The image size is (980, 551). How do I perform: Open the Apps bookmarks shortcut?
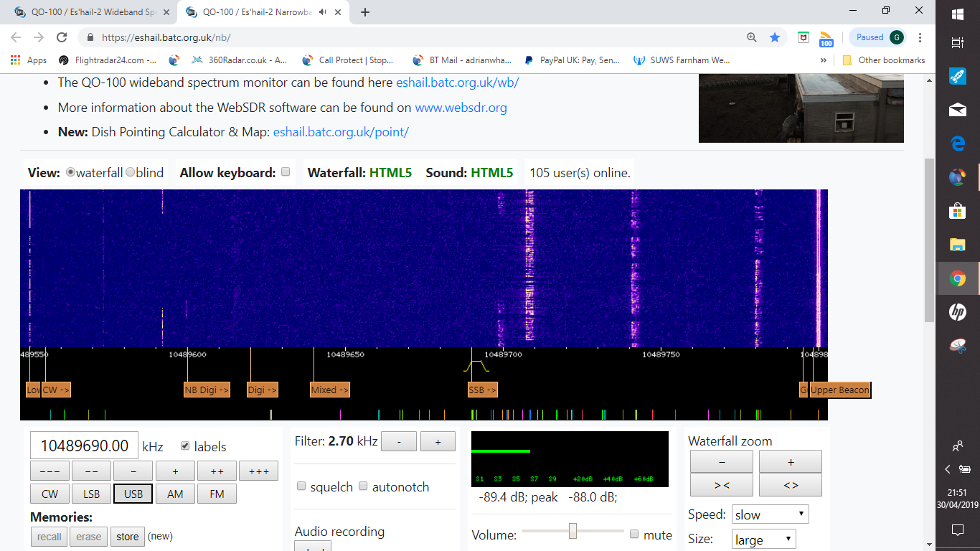click(29, 60)
